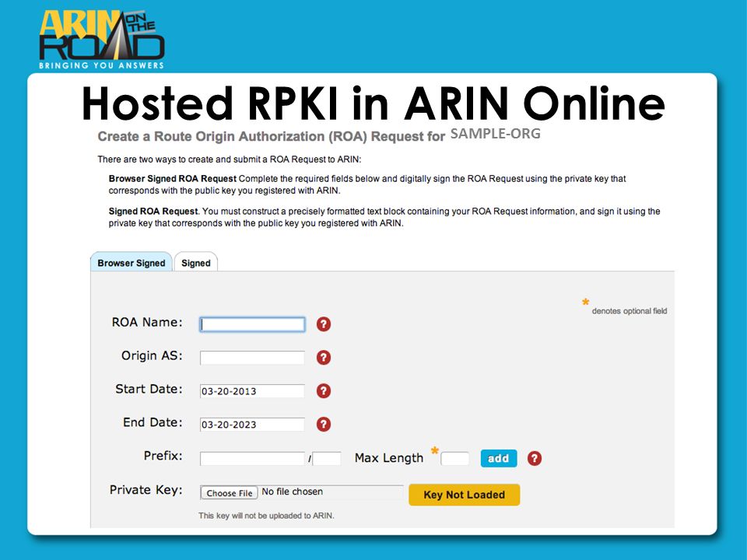Click the 'Browser Signed ROA Request' bold text

click(173, 179)
